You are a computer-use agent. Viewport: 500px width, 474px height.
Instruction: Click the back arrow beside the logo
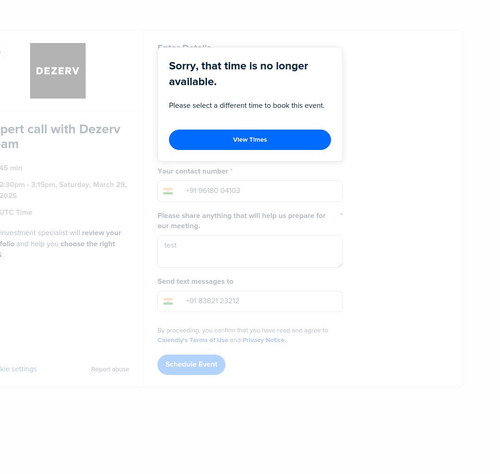click(1, 52)
